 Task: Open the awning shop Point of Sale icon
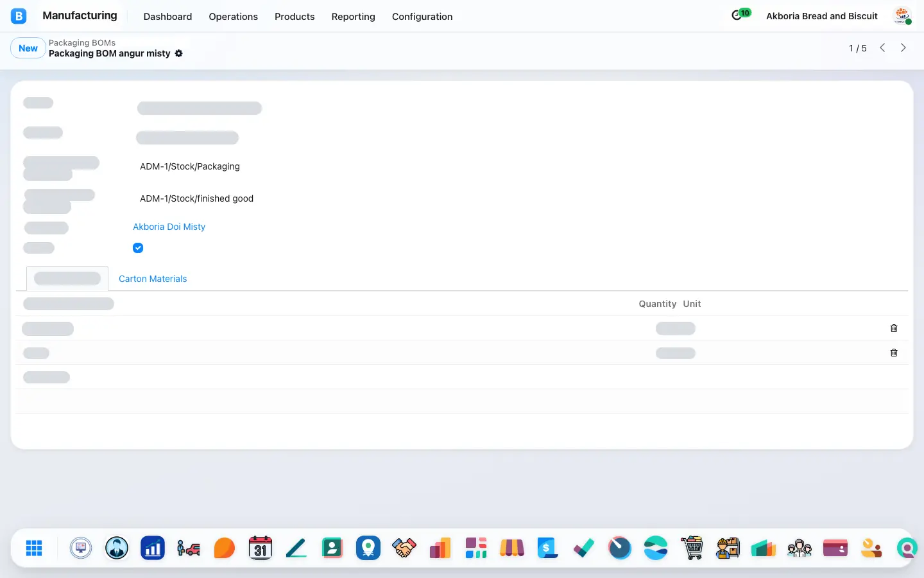click(512, 548)
